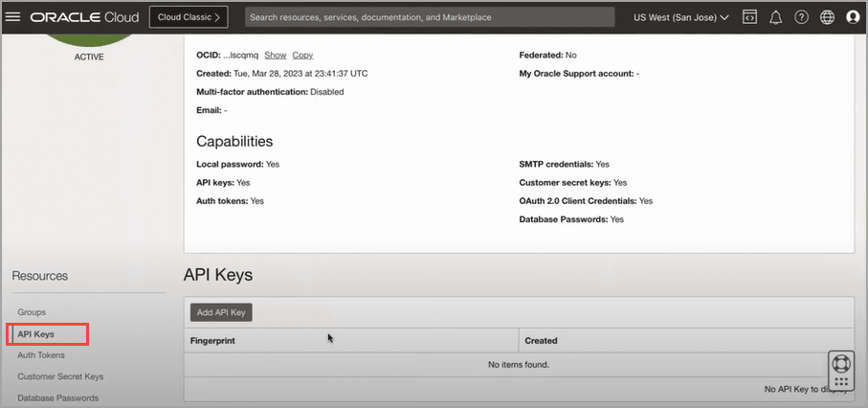The height and width of the screenshot is (408, 868).
Task: Select Groups in the Resources list
Action: click(32, 312)
